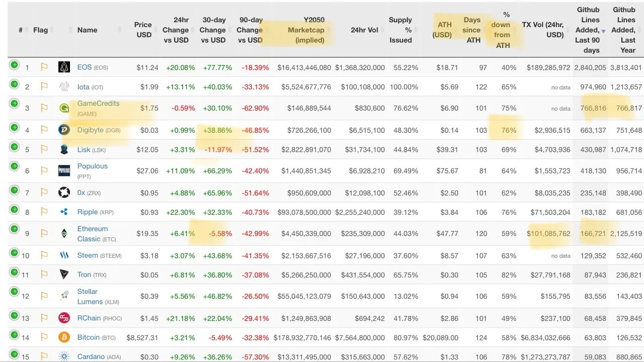Select Bitcoin price cell $8,527.31
This screenshot has width=644, height=362.
pyautogui.click(x=142, y=338)
